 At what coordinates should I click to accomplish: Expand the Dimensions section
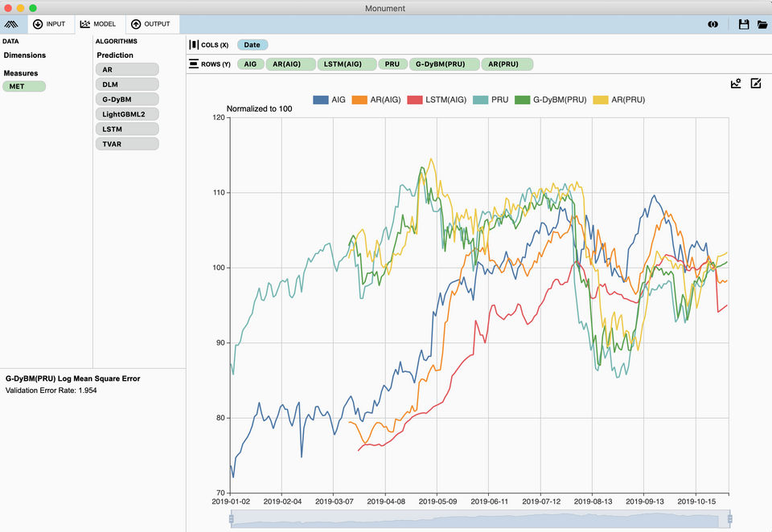[25, 55]
